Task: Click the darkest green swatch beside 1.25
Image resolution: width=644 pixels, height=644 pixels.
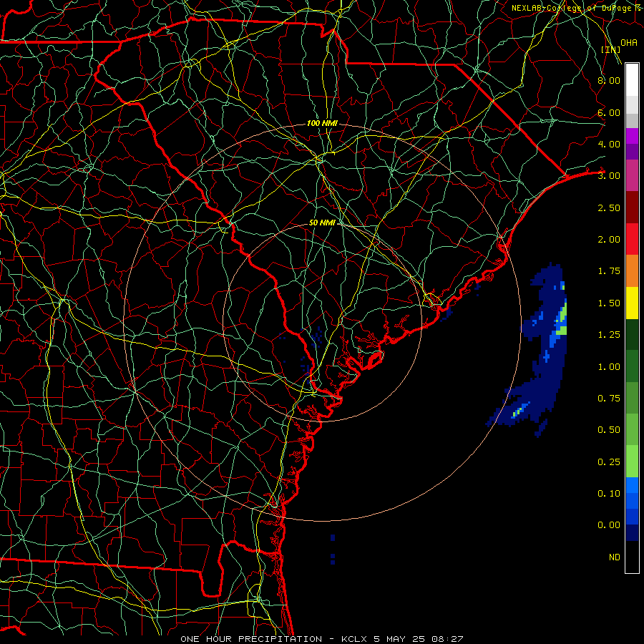Action: tap(632, 334)
